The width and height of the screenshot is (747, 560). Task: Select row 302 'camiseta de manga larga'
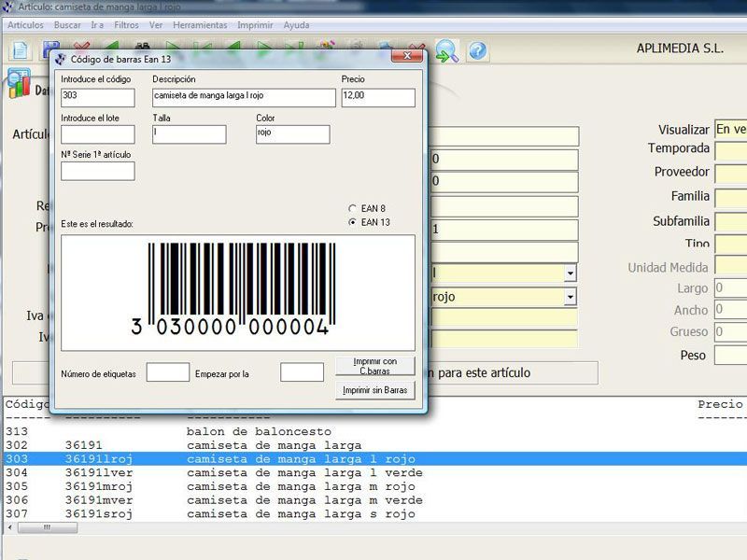(x=373, y=445)
